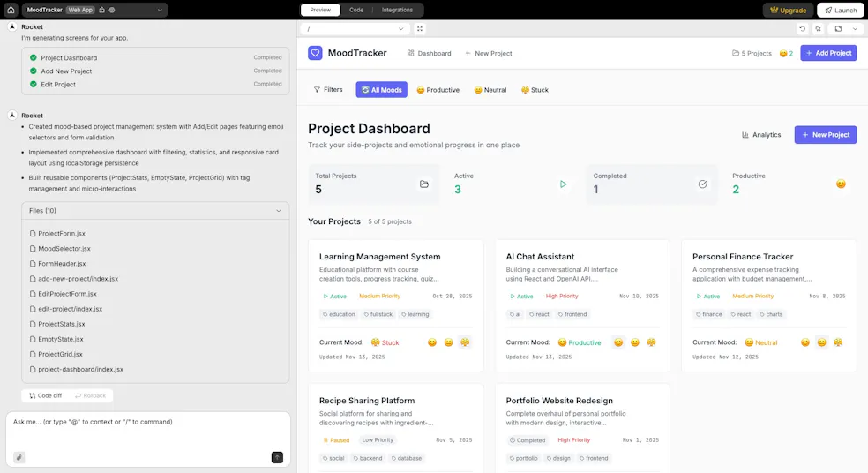Open the Dashboard nav item

(x=429, y=53)
